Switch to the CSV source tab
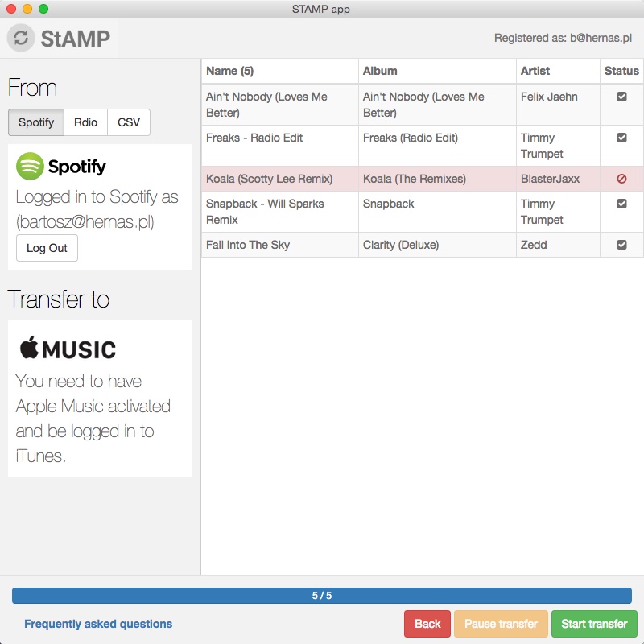This screenshot has height=644, width=644. coord(130,122)
